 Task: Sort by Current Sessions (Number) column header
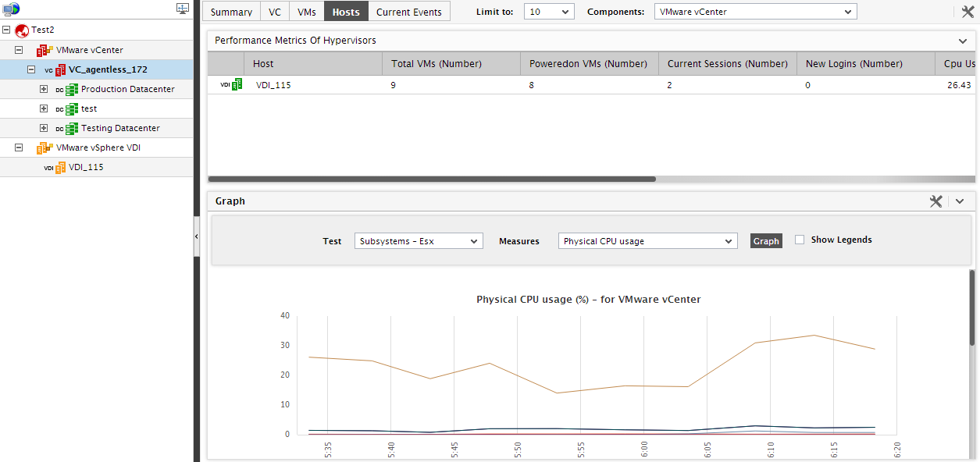click(x=727, y=64)
